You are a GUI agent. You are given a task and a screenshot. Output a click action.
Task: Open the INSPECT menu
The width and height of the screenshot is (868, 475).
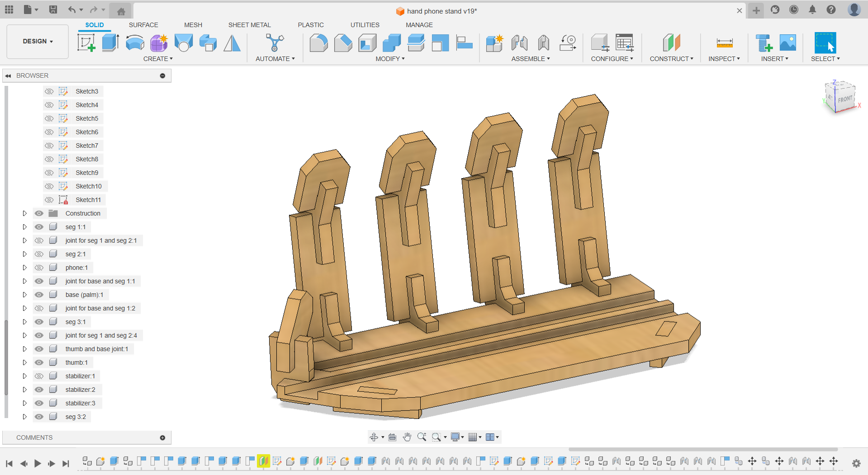pos(724,59)
